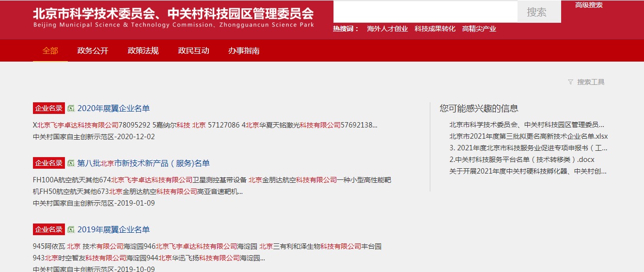Open the 政务公开 tab
The image size is (644, 272).
point(93,51)
